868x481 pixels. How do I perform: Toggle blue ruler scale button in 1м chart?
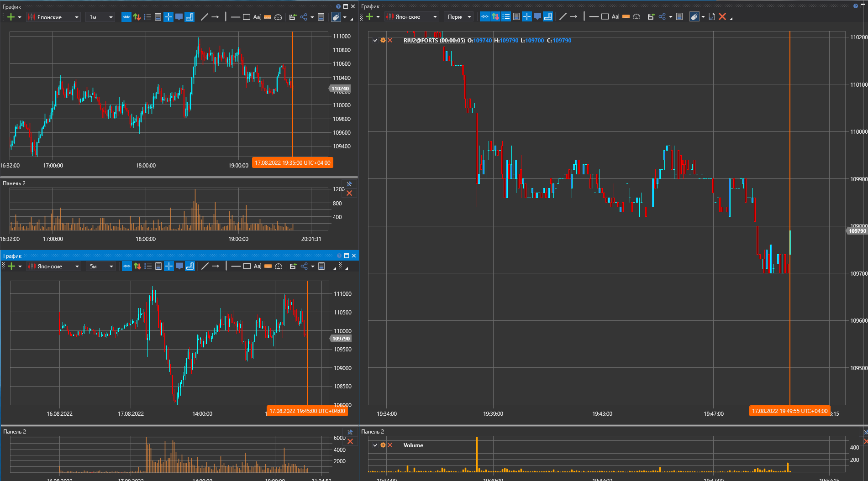[189, 17]
